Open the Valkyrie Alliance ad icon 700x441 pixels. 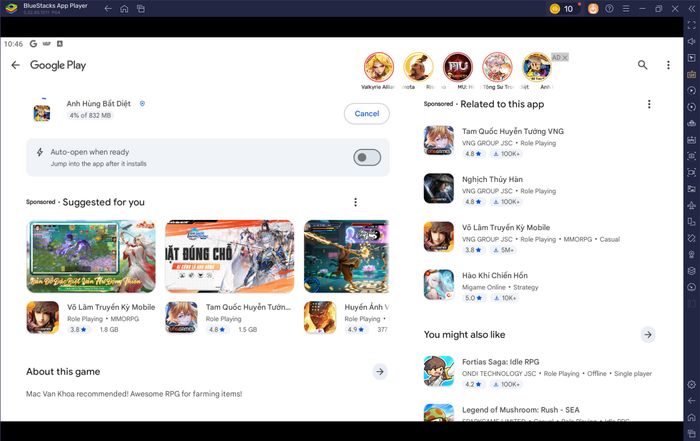tap(379, 67)
